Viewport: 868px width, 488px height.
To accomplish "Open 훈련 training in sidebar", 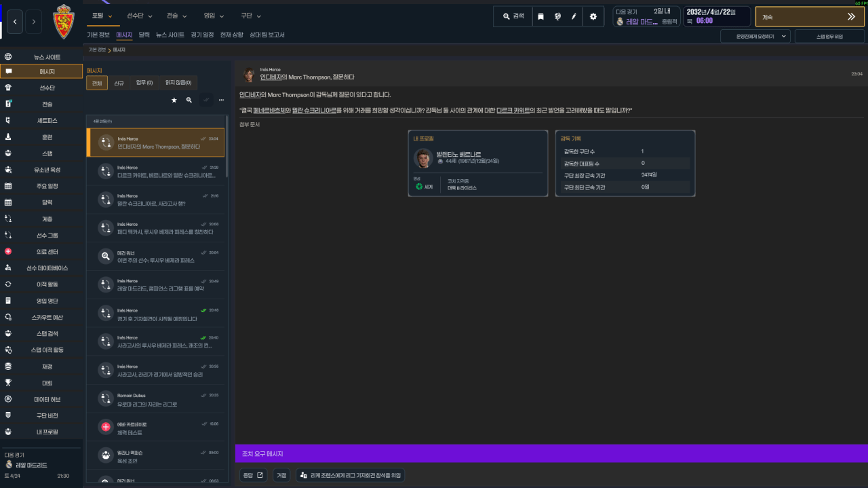I will [x=41, y=137].
